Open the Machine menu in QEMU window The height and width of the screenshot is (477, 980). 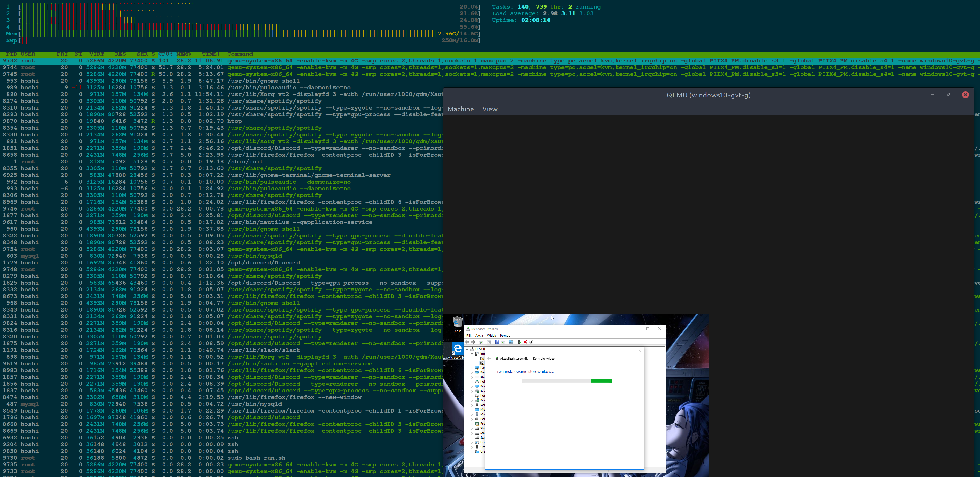[461, 109]
